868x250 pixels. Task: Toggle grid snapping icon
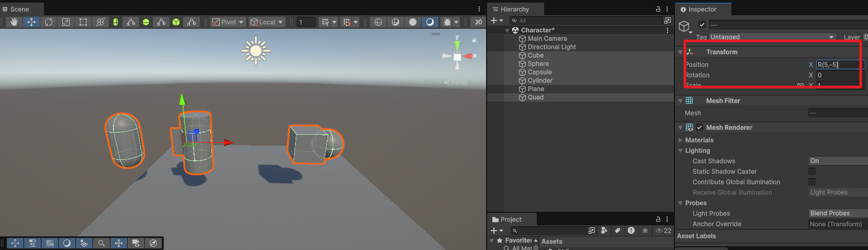(x=325, y=22)
